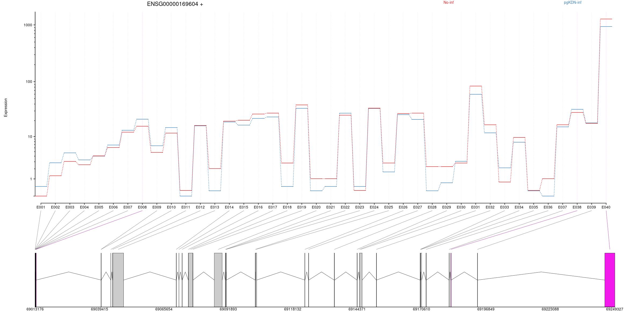Click the large magenta exon block
Viewport: 644px width, 322px height.
(610, 280)
